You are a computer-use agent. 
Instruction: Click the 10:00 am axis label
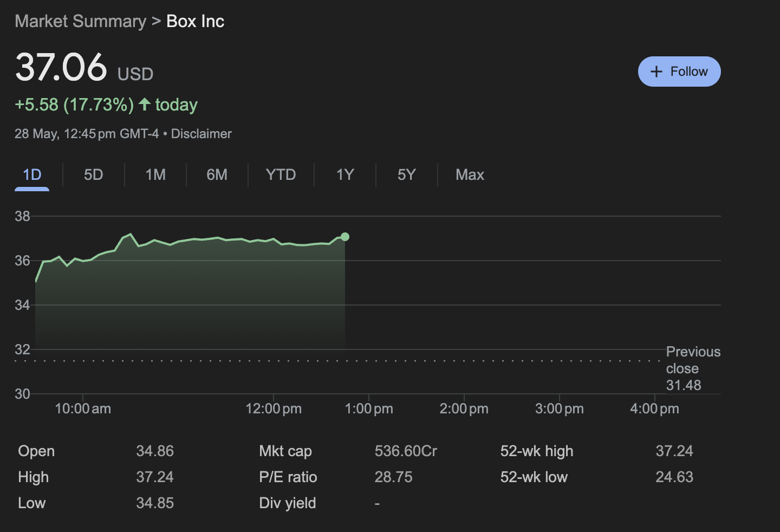(83, 409)
